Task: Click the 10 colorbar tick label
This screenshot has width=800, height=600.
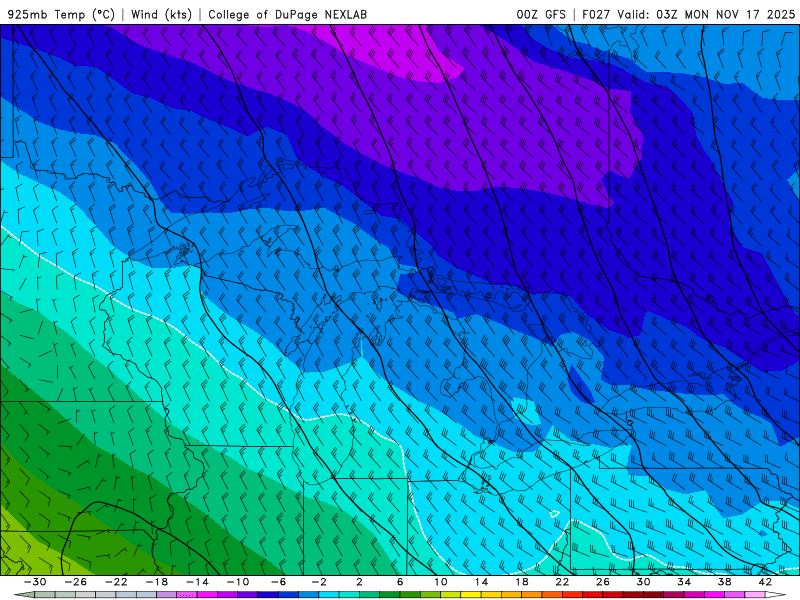Action: (x=441, y=582)
